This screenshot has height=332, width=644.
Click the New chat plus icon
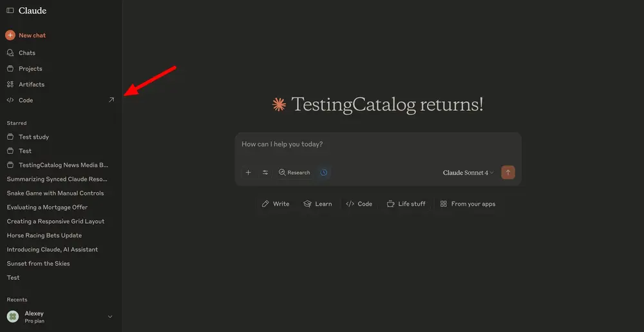10,35
